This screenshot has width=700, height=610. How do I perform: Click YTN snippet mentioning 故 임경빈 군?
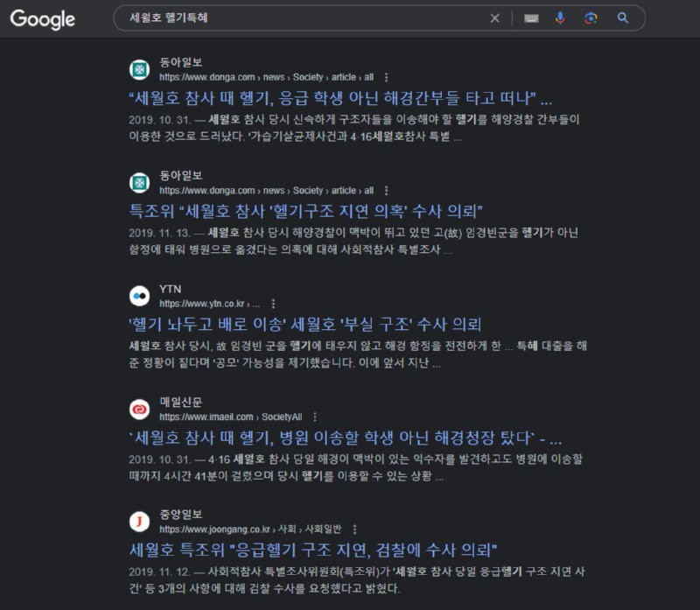point(358,354)
